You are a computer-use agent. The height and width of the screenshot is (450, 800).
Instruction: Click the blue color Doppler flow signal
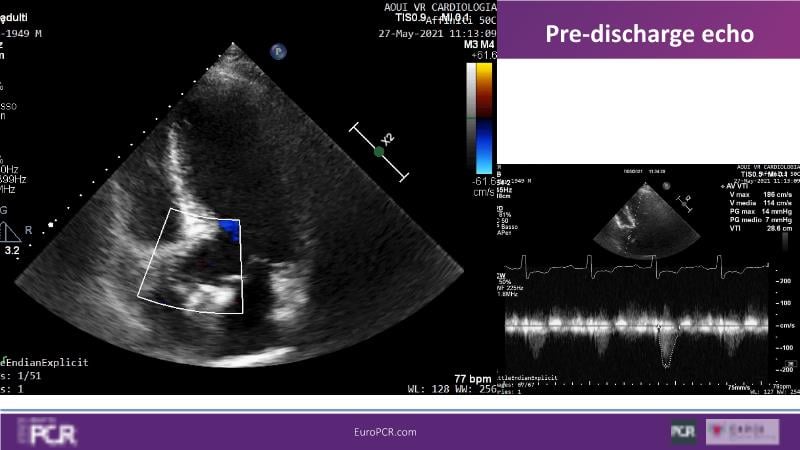(228, 230)
